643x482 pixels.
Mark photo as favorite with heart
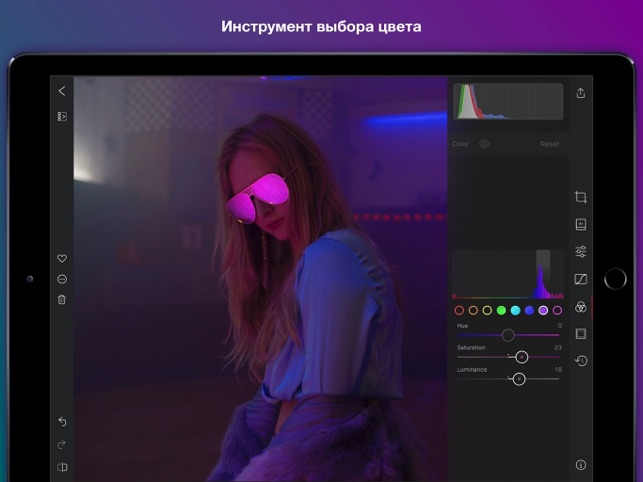click(62, 258)
